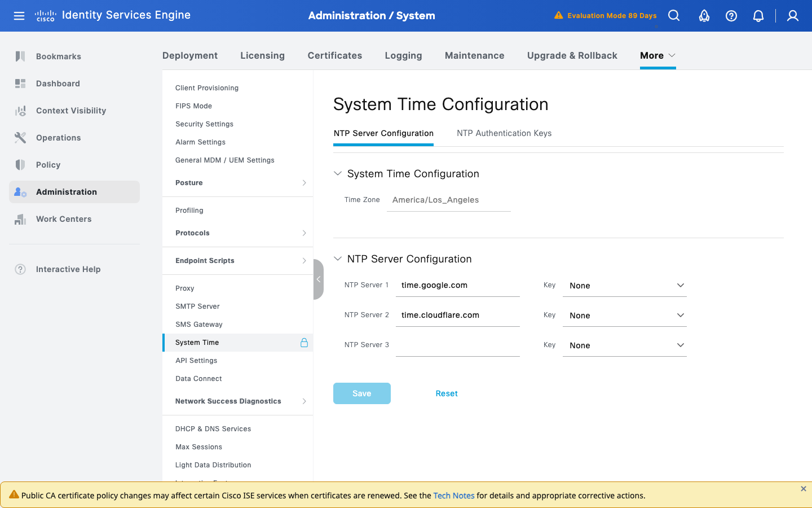Open API Settings in the side list
812x508 pixels.
click(x=196, y=361)
